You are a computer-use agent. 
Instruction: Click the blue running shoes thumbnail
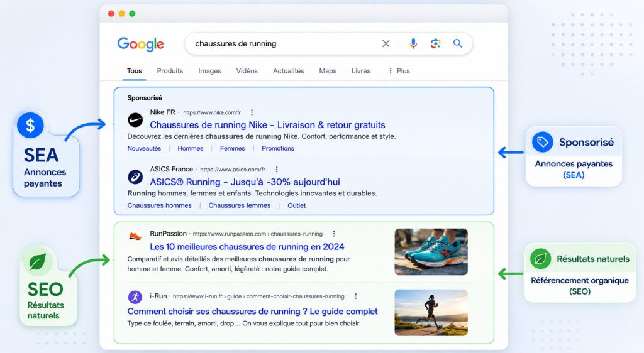click(x=431, y=252)
